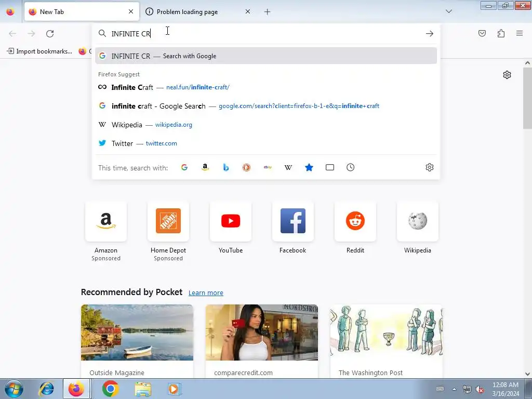
Task: Go back to previous page
Action: [12, 34]
